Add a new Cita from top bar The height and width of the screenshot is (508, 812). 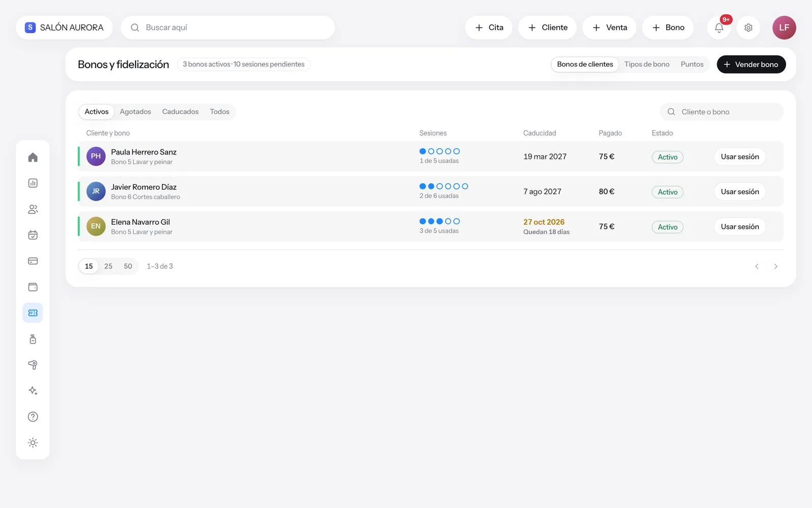[489, 27]
